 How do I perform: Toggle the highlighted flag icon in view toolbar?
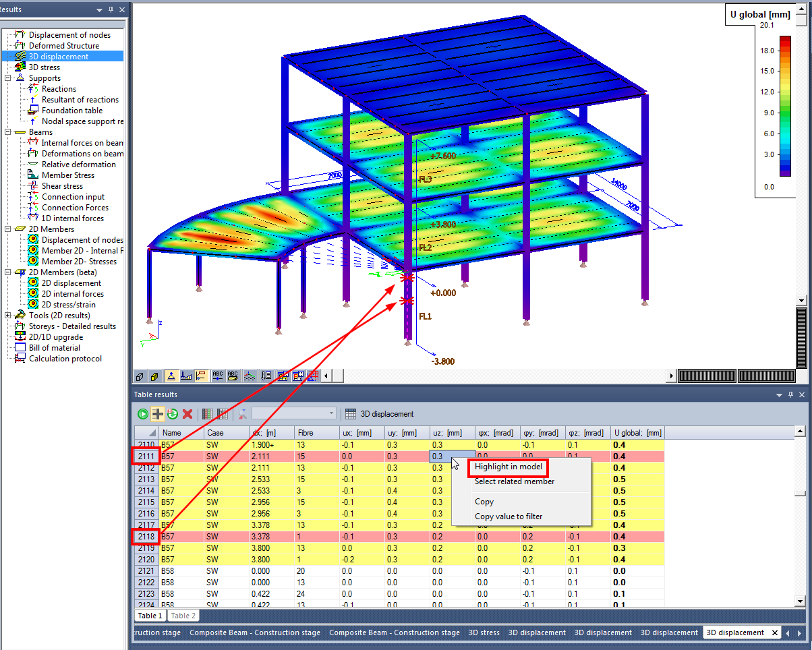pyautogui.click(x=201, y=376)
